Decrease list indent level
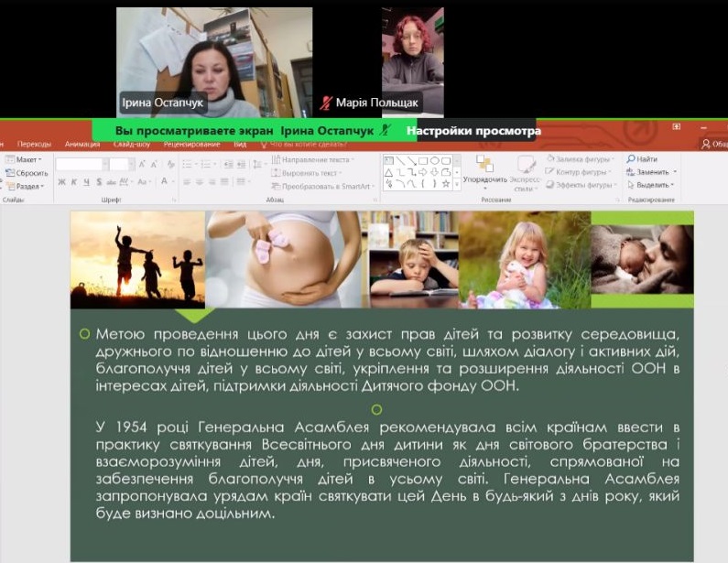The image size is (728, 563). click(229, 164)
